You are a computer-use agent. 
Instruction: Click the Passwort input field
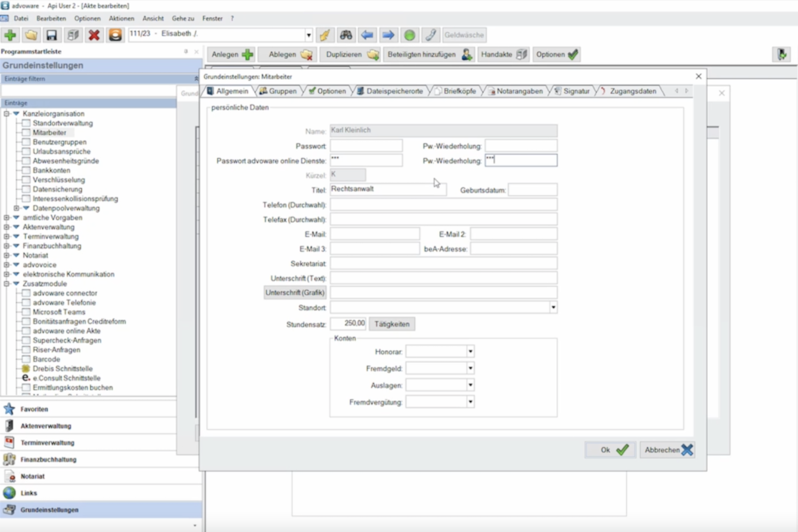click(x=366, y=146)
